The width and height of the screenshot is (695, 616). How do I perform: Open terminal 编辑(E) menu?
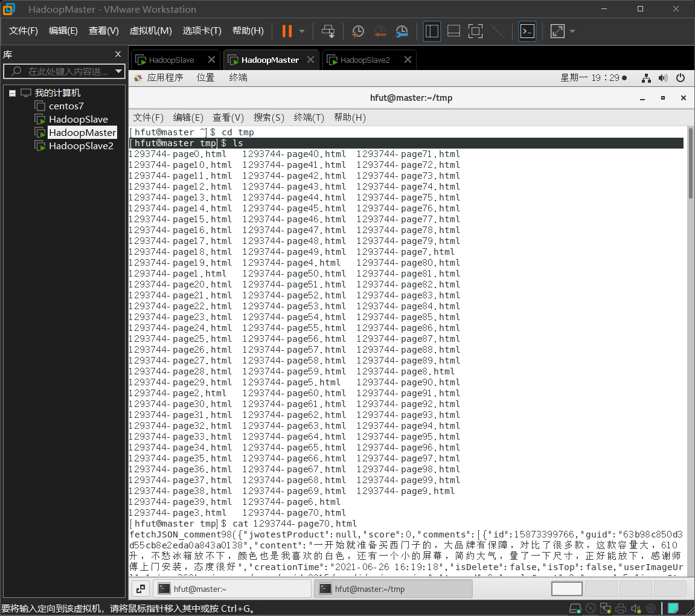[x=188, y=117]
